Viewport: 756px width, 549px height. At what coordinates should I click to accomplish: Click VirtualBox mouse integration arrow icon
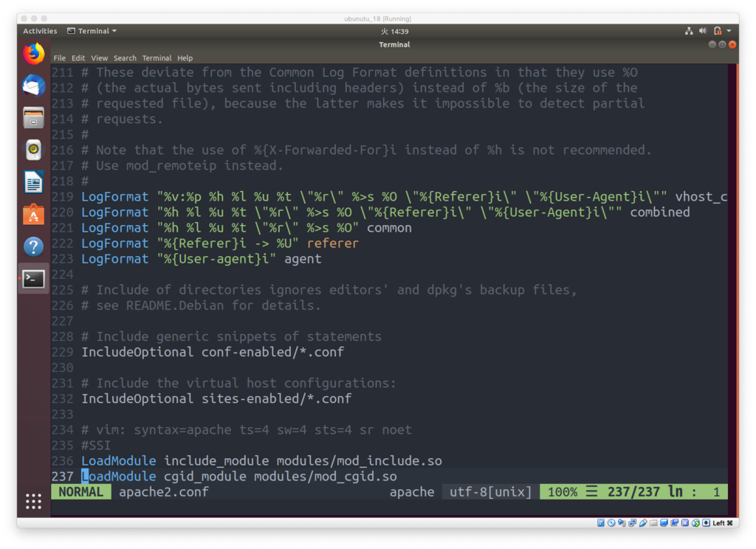(x=695, y=523)
